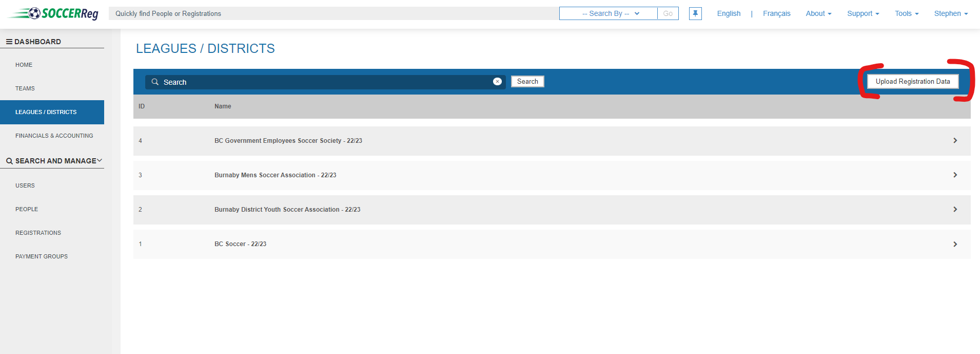Open the Search By dropdown
This screenshot has width=980, height=354.
(609, 13)
